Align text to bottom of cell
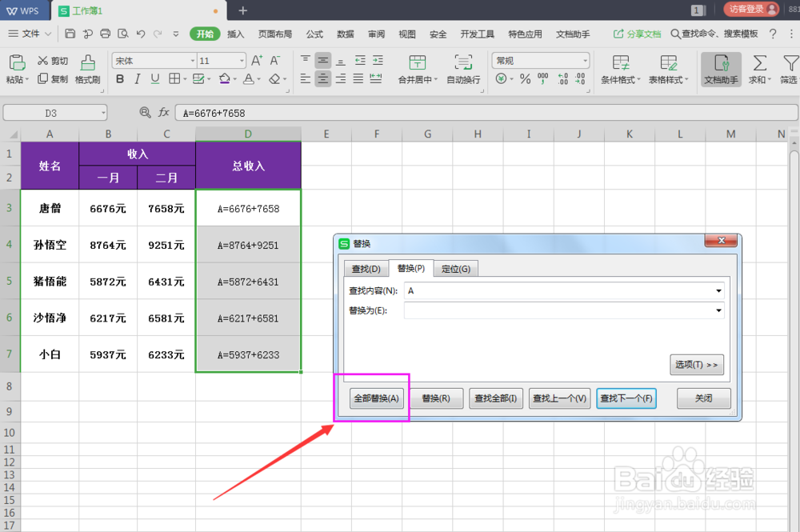 click(341, 61)
